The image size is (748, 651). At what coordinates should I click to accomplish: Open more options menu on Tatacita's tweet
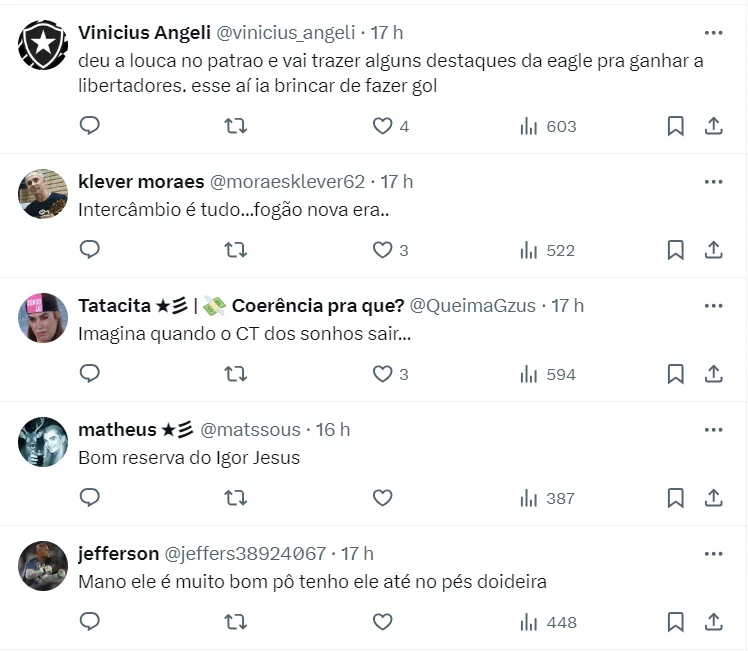pos(713,305)
